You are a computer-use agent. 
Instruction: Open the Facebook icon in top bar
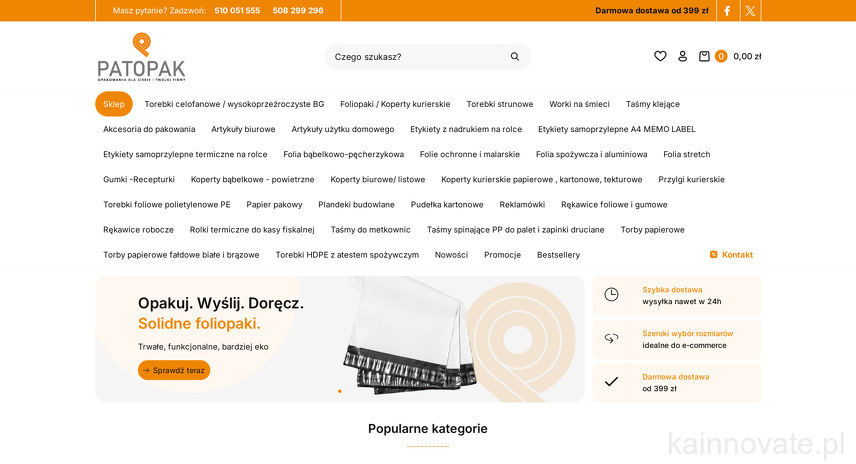tap(727, 11)
